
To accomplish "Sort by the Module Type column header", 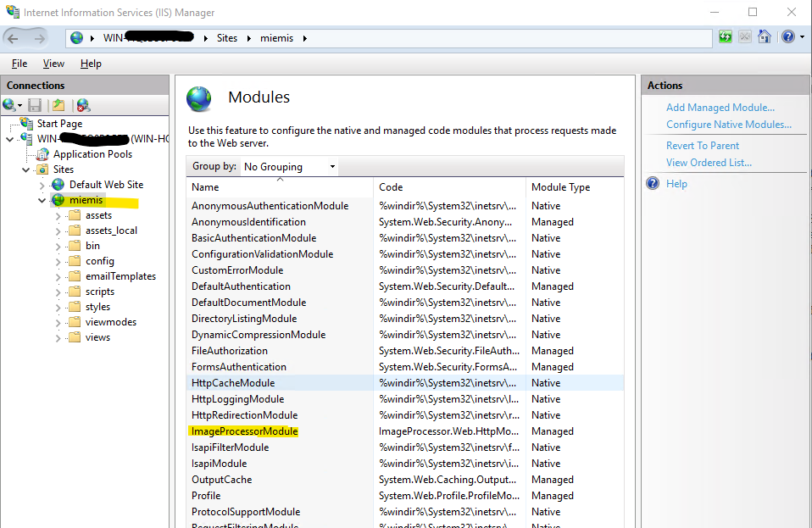I will click(x=560, y=187).
